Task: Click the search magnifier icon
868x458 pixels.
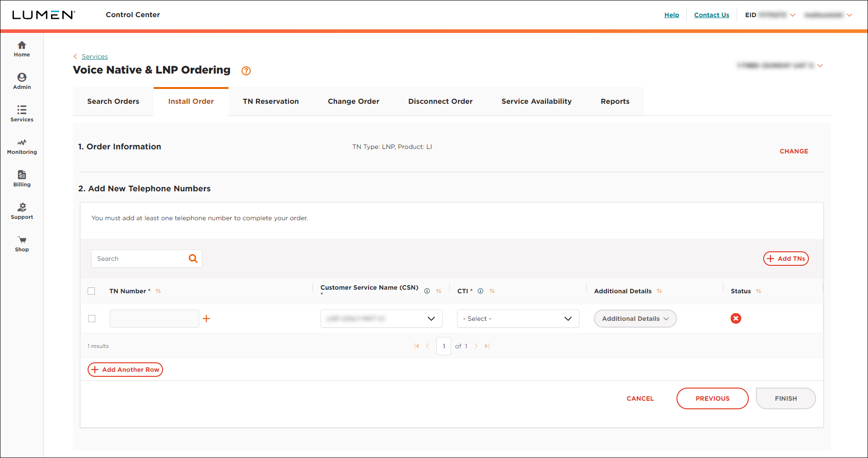Action: [193, 259]
